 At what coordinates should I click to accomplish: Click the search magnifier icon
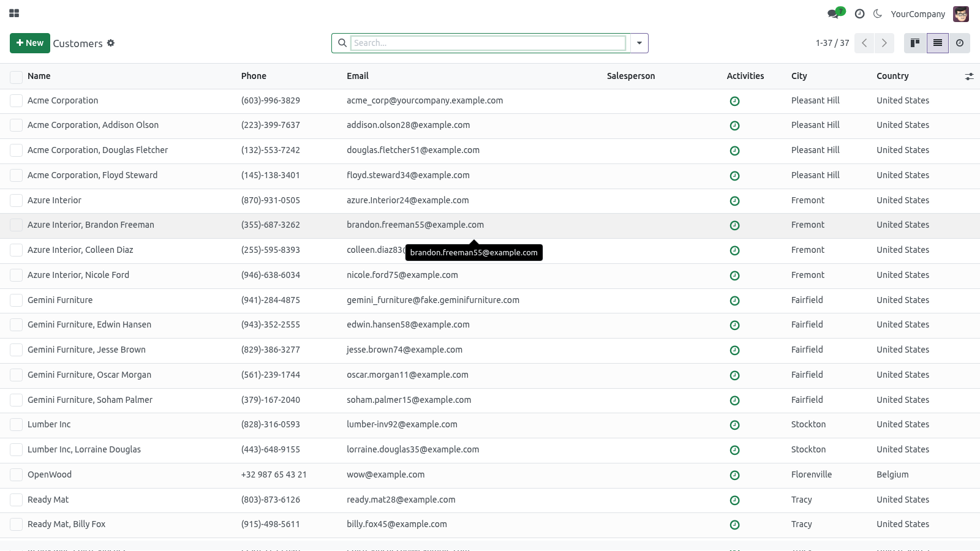coord(342,43)
